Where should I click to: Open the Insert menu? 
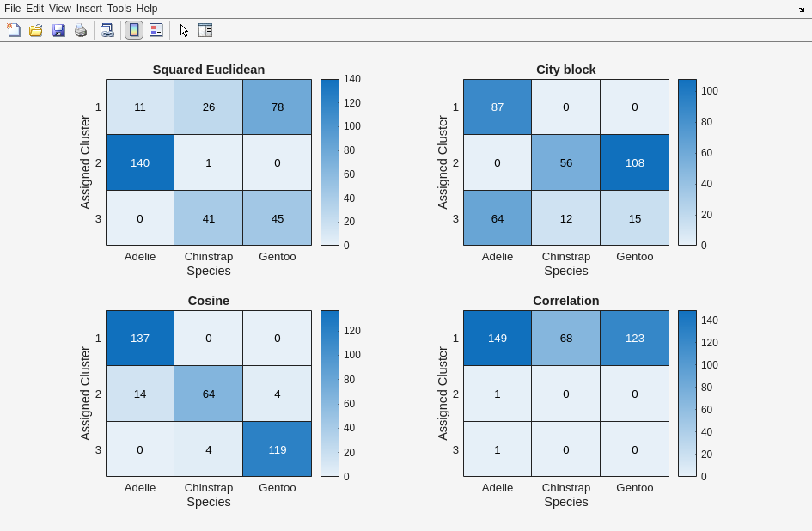tap(89, 9)
